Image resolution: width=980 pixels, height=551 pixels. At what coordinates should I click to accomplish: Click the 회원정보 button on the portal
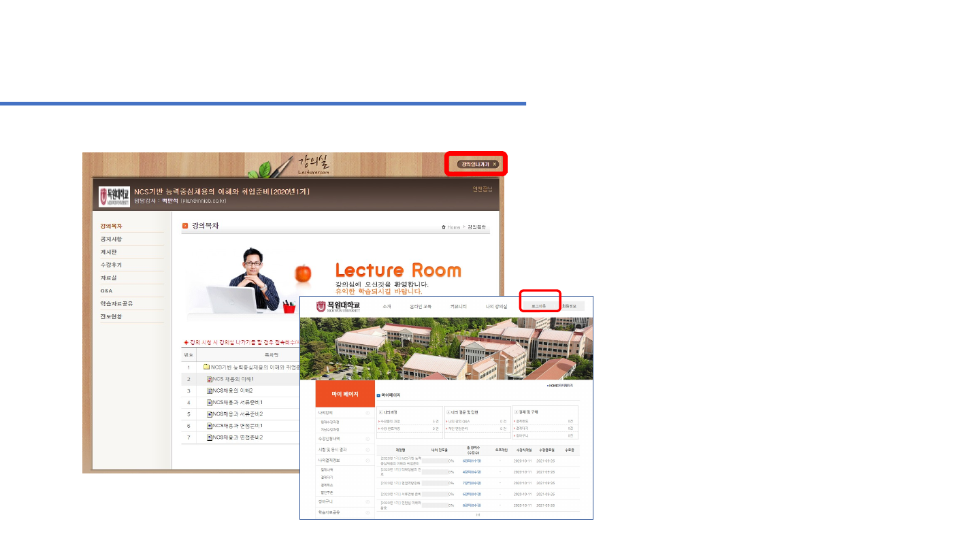[569, 307]
